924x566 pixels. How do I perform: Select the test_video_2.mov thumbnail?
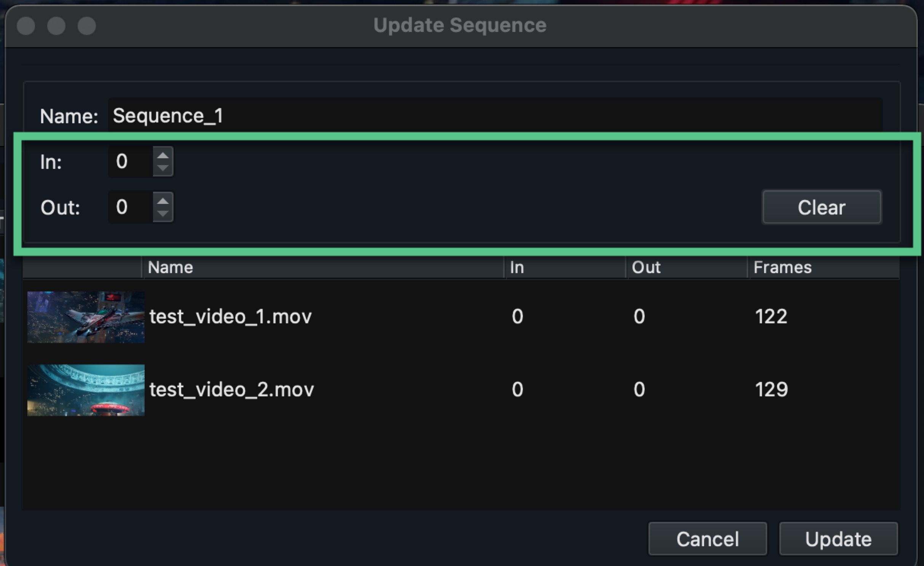pyautogui.click(x=86, y=390)
